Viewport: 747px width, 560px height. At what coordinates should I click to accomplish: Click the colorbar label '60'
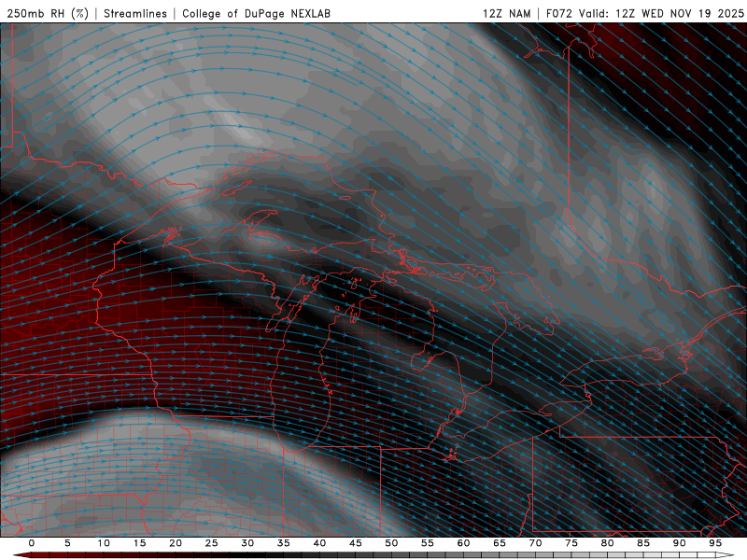[463, 543]
